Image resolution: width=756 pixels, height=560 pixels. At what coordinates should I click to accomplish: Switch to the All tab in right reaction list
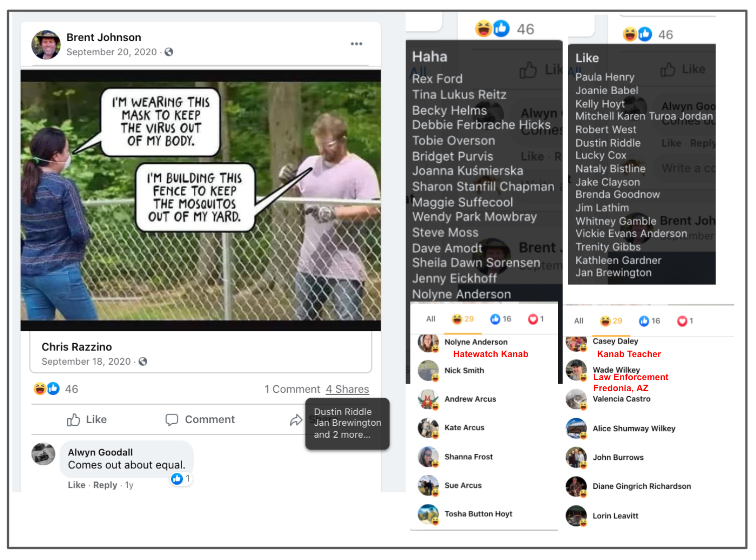click(x=579, y=321)
